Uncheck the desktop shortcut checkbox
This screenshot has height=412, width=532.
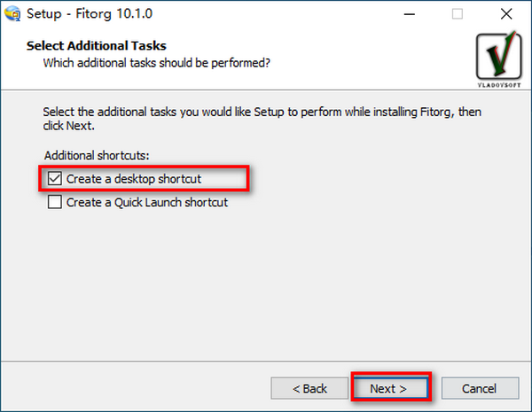click(x=55, y=179)
